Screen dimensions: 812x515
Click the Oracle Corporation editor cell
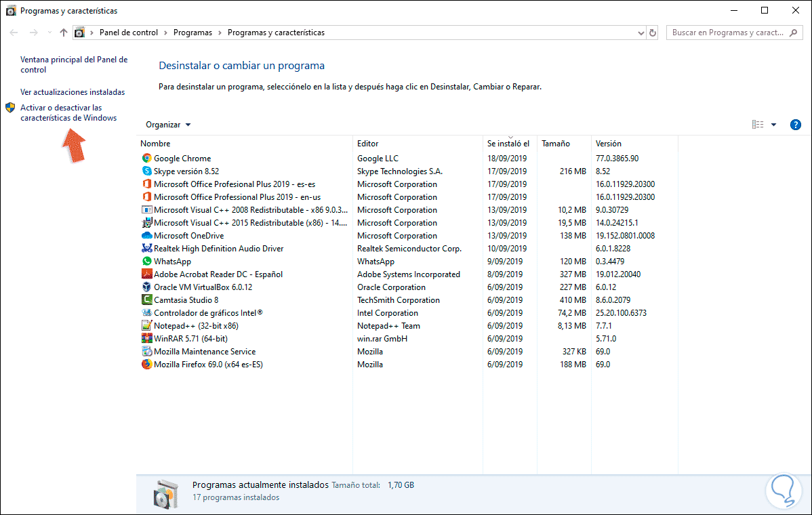[391, 287]
